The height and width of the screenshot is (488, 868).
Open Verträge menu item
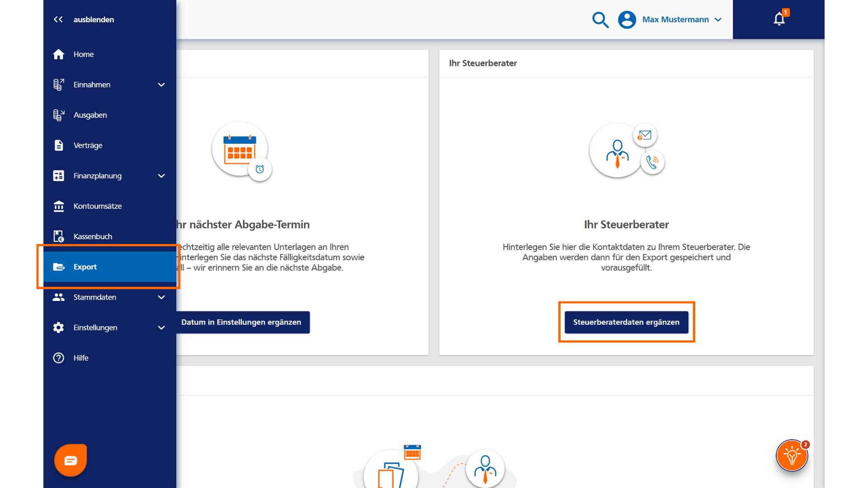(x=110, y=145)
